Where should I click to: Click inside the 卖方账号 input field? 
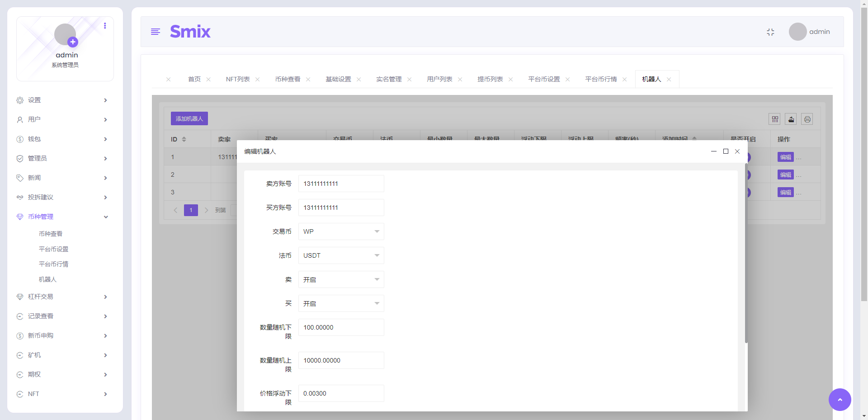pos(340,184)
